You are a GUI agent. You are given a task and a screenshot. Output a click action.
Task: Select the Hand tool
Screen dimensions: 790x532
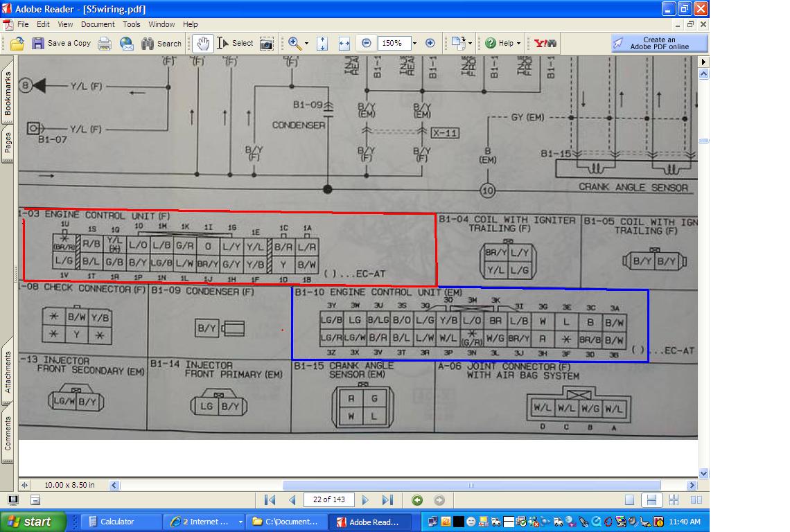202,43
